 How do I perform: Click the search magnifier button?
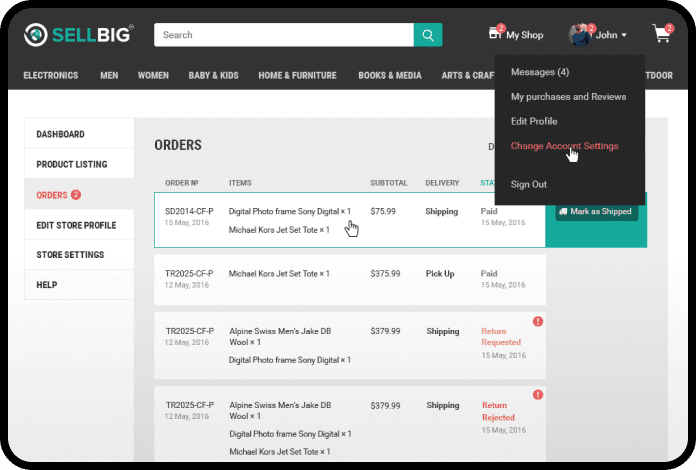pos(428,35)
